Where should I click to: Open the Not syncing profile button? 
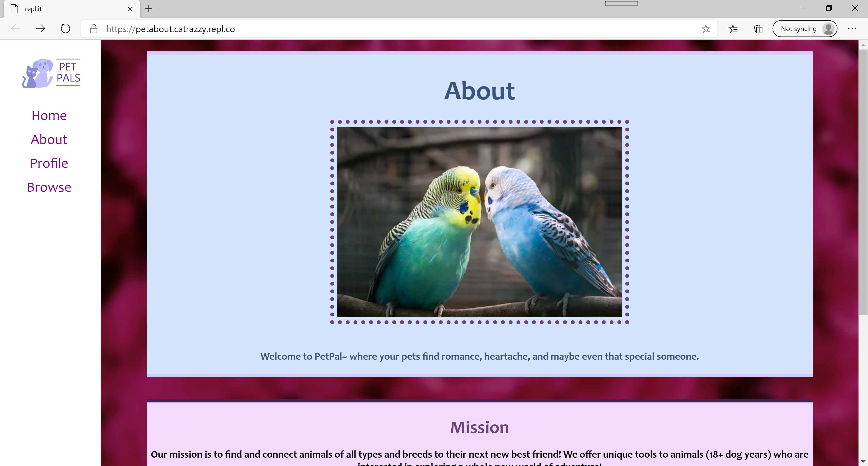pos(804,29)
